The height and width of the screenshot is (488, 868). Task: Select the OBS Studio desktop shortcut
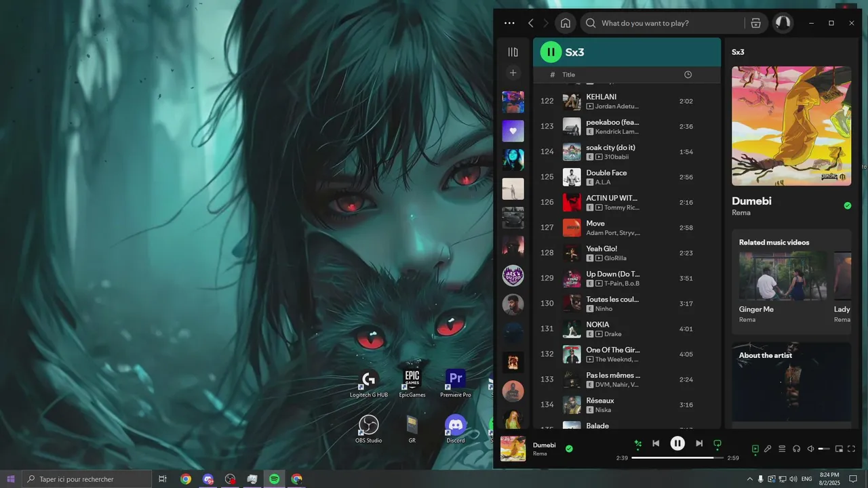point(369,429)
